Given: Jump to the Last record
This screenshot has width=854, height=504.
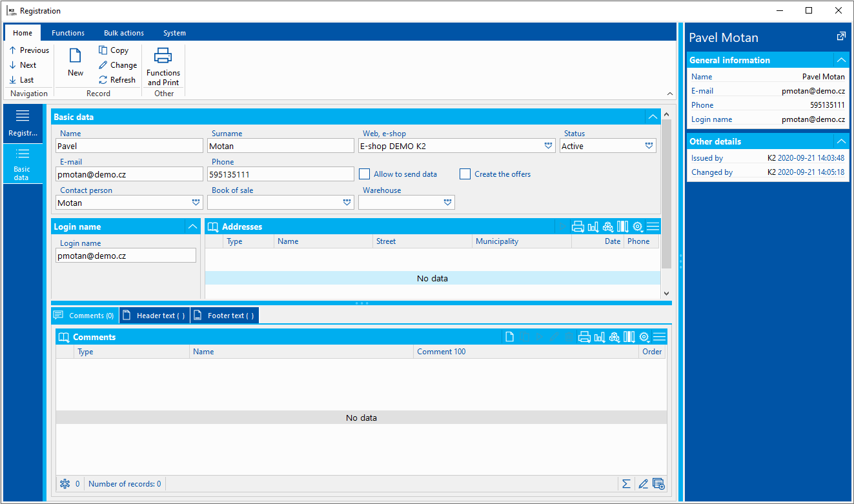Looking at the screenshot, I should pos(22,80).
